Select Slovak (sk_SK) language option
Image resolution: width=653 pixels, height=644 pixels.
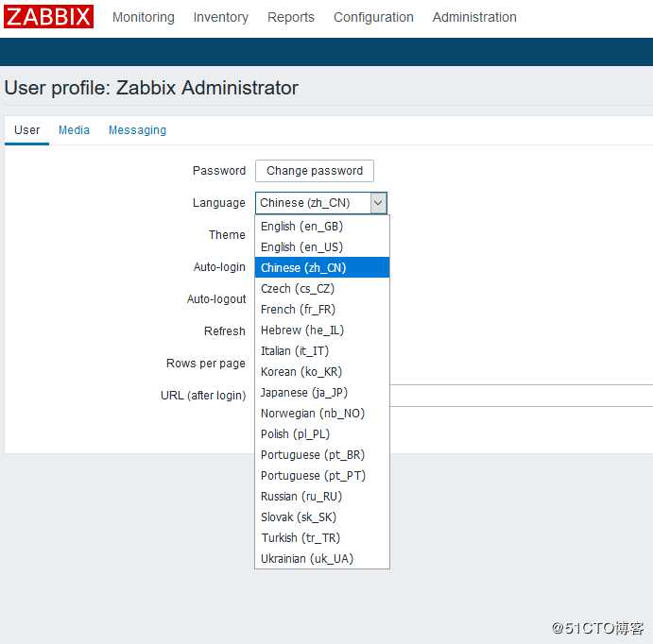322,517
